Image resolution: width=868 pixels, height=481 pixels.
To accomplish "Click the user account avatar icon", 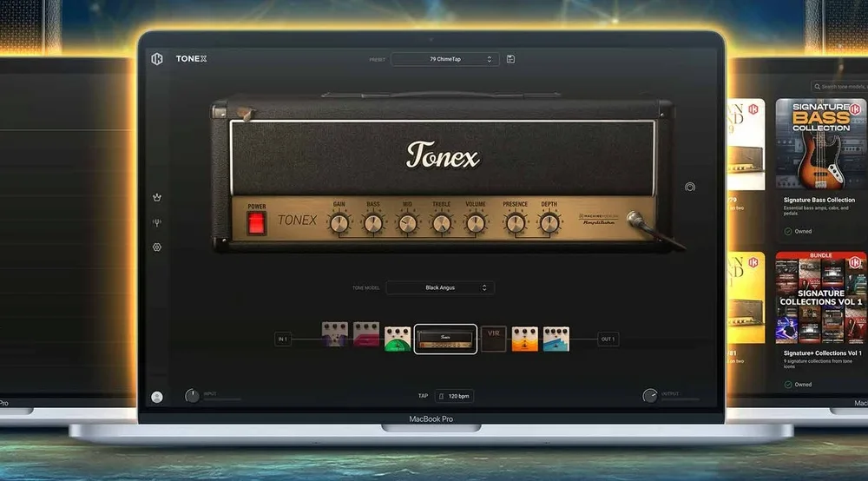I will pyautogui.click(x=157, y=397).
